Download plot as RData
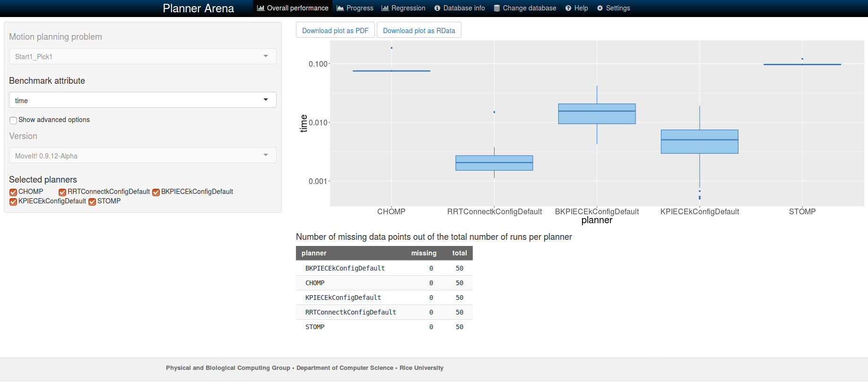Screen dimensions: 868x385 pos(419,30)
